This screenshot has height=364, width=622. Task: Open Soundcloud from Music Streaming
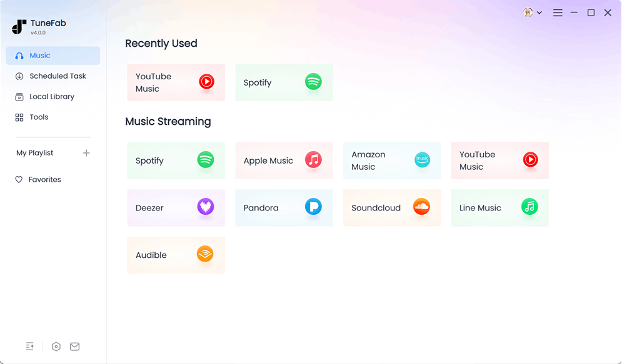click(392, 208)
